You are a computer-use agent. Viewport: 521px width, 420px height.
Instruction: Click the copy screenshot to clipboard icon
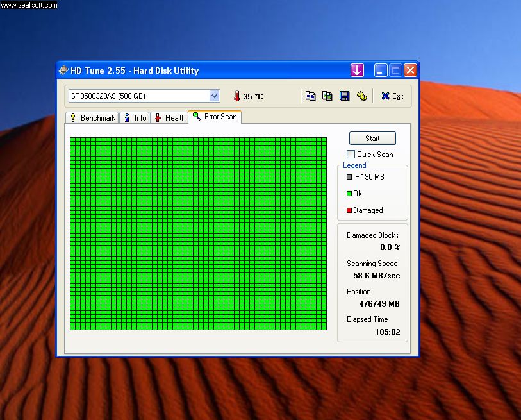(x=327, y=96)
